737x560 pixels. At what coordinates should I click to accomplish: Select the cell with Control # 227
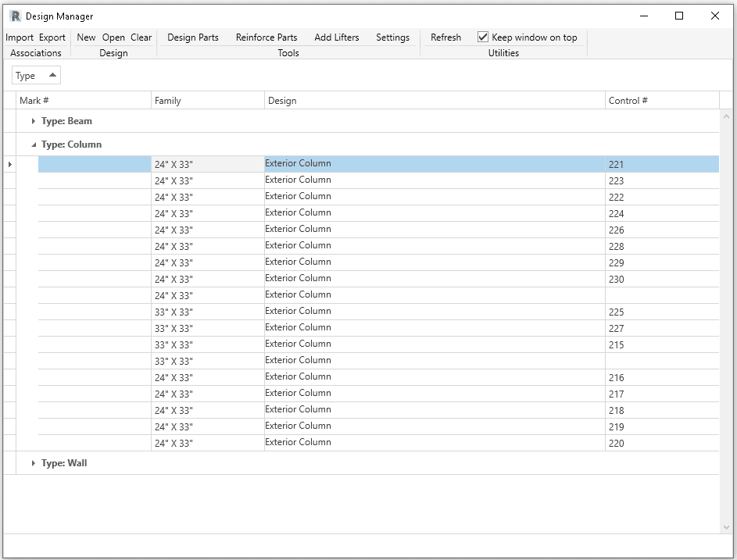662,328
